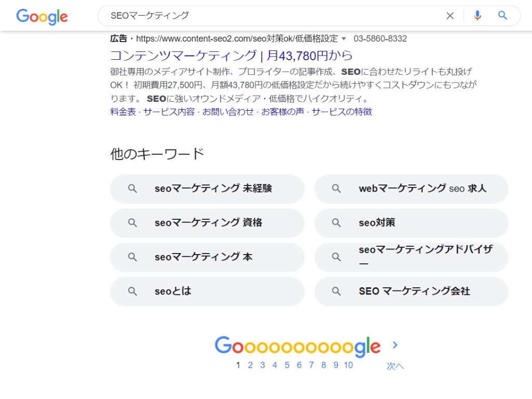Image resolution: width=532 pixels, height=399 pixels.
Task: Open the ad info dropdown arrow beside the URL
Action: [344, 38]
